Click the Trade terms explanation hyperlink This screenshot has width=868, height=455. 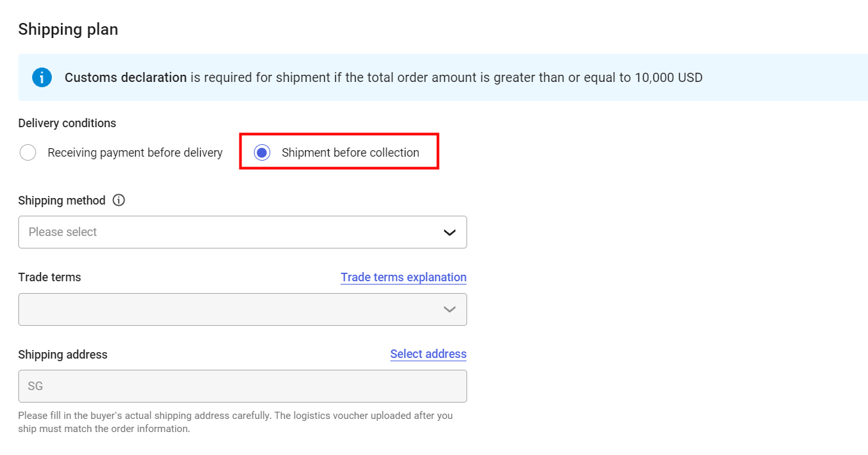(403, 277)
